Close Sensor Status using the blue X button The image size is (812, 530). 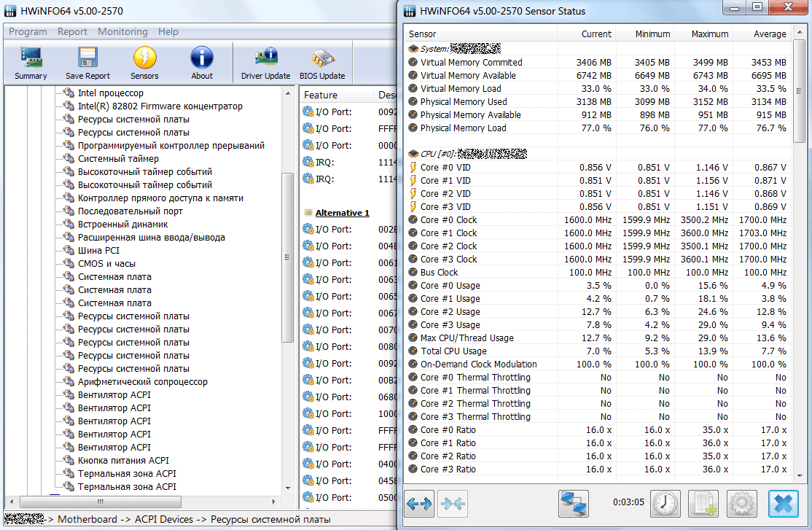pos(784,503)
